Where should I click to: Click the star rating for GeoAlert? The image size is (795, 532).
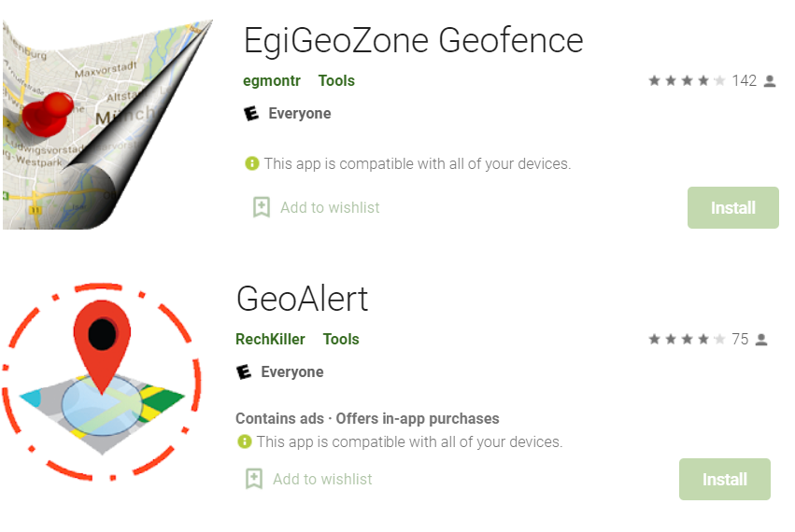click(x=687, y=339)
